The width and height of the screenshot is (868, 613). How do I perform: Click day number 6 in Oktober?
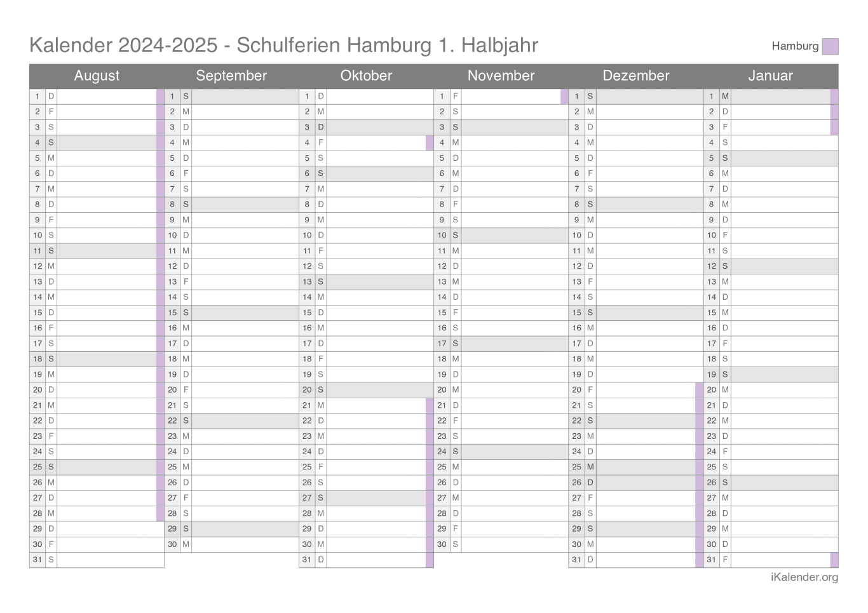click(x=307, y=173)
